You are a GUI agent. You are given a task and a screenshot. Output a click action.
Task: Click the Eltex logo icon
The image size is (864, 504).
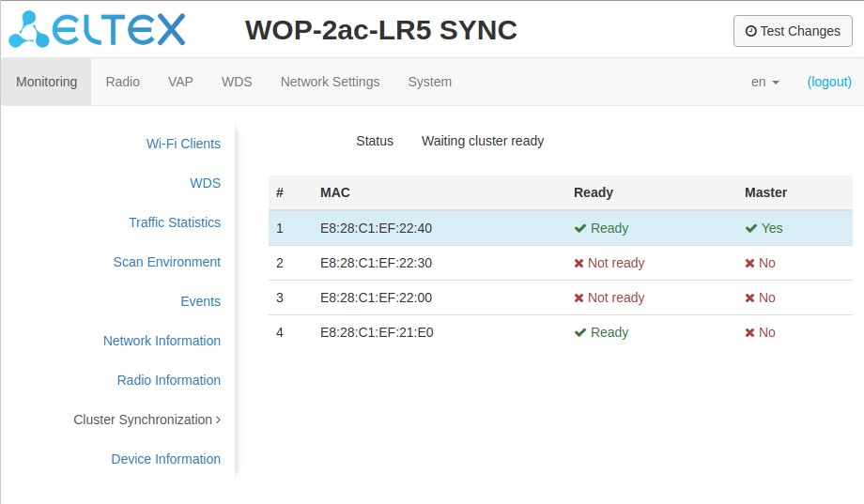[x=28, y=30]
